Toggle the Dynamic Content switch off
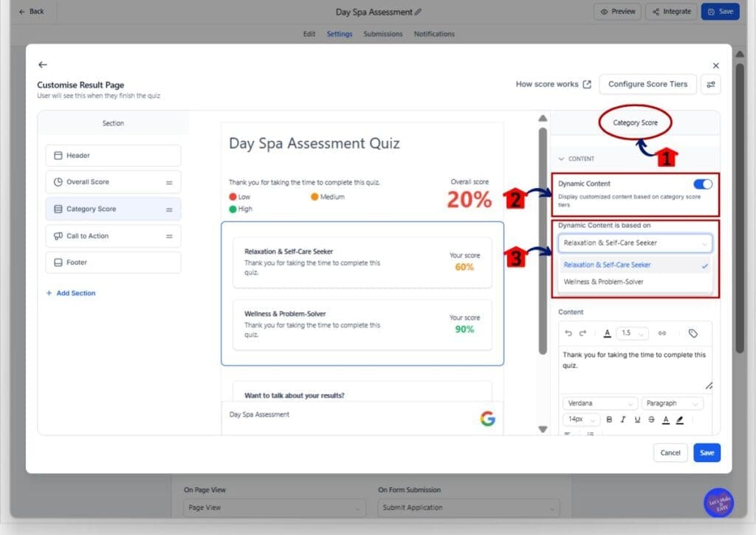 703,184
